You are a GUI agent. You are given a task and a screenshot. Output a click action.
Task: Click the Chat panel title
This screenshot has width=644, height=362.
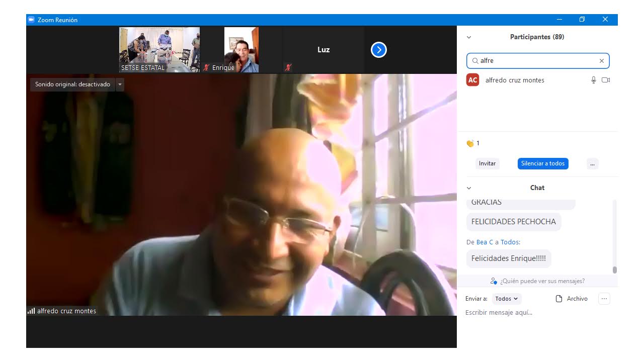(537, 188)
